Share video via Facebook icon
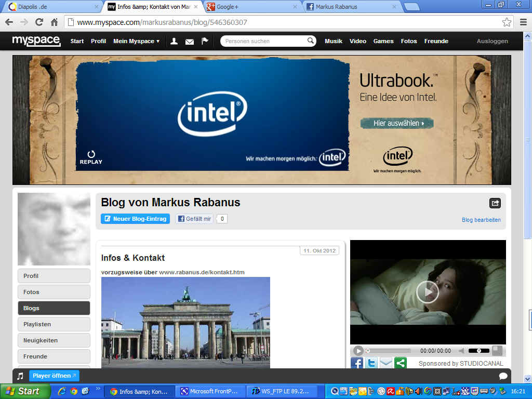Screen dimensions: 532x399 click(357, 363)
